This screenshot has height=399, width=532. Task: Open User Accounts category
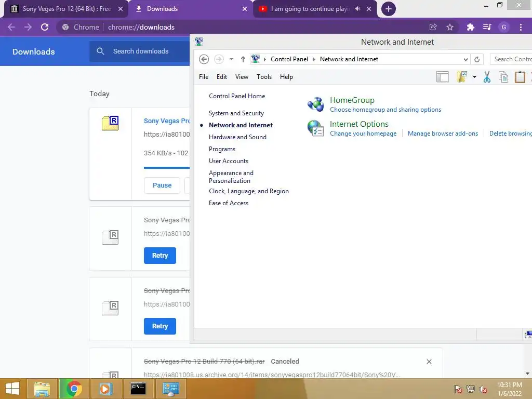[x=229, y=161]
